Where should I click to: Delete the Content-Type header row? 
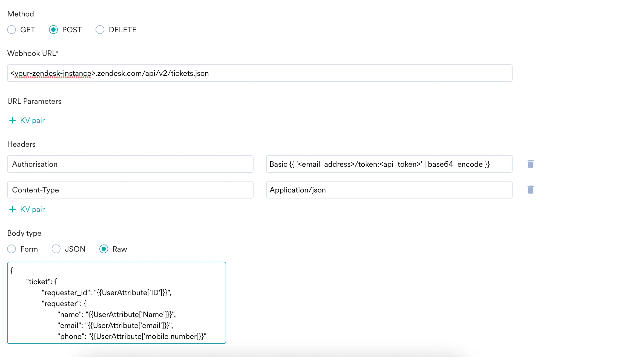point(531,190)
